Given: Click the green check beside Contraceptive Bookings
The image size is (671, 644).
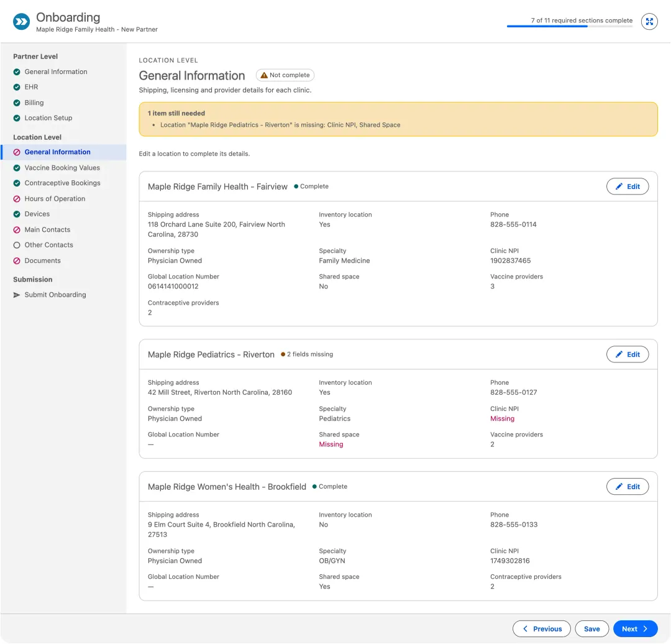Looking at the screenshot, I should coord(17,183).
